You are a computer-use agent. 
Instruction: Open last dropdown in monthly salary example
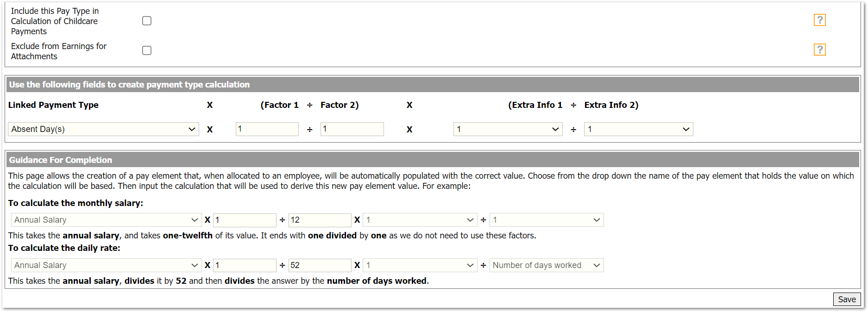[547, 220]
